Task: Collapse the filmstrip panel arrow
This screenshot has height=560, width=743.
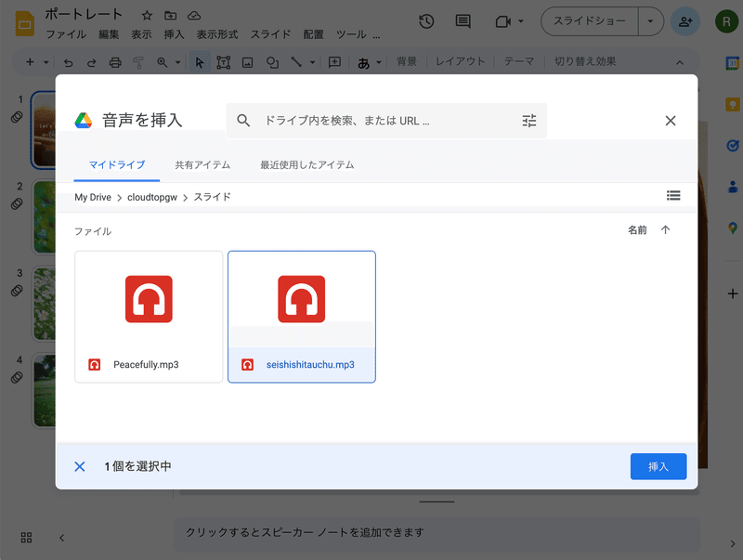Action: pos(61,538)
